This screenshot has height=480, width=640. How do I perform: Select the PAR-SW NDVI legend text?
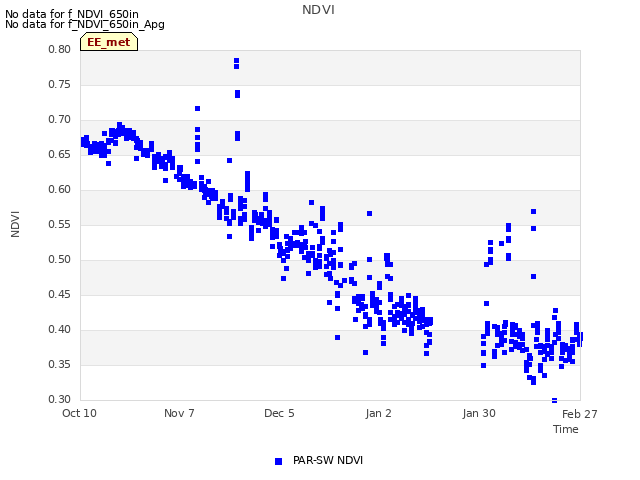point(328,460)
